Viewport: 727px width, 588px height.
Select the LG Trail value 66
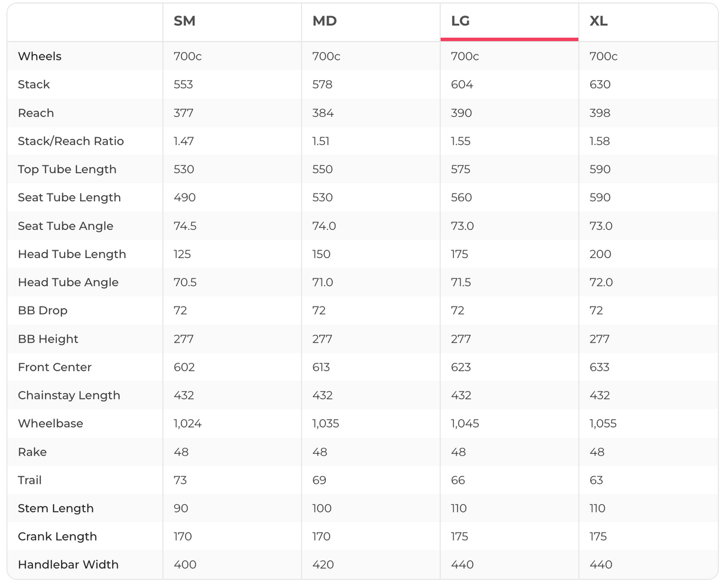point(458,480)
